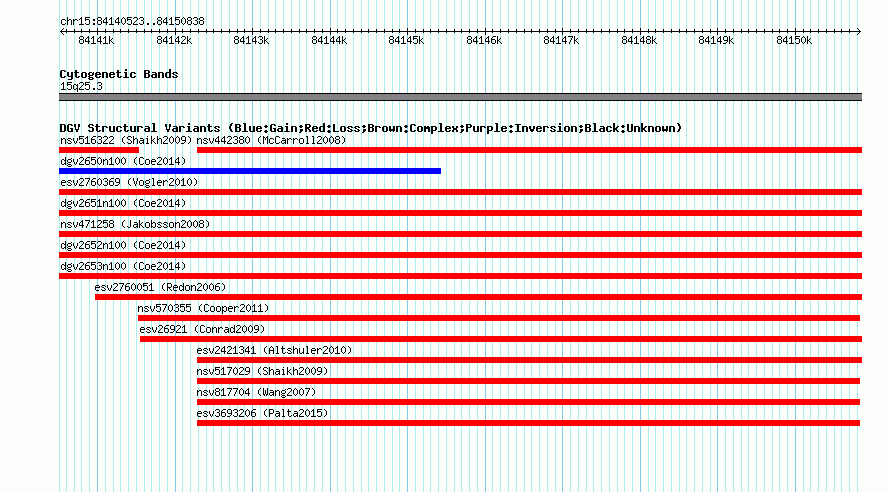Viewport: 890px width, 492px height.
Task: Open the nsv817704 (Wang2007) variant label
Action: pyautogui.click(x=256, y=392)
